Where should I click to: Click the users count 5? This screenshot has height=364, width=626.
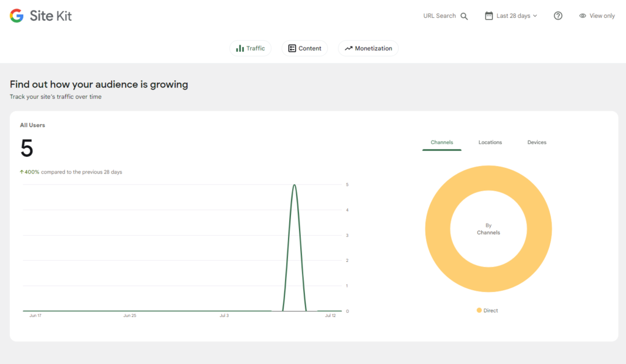coord(27,148)
